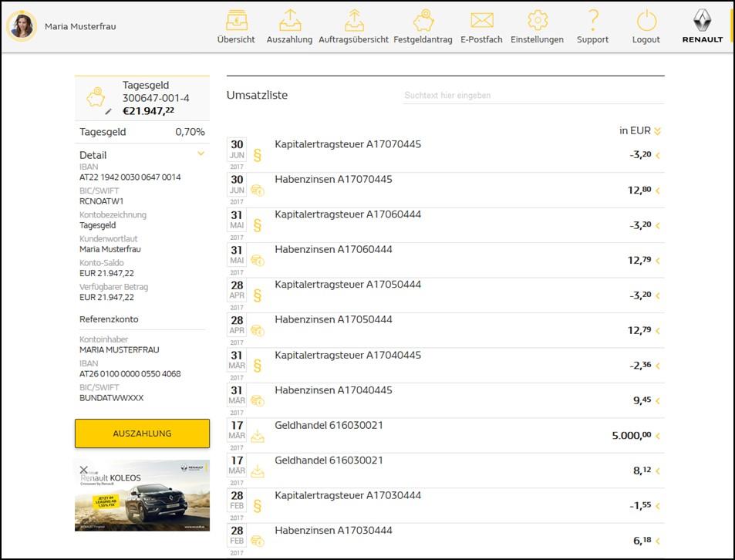Viewport: 735px width, 560px height.
Task: Expand the 5.000,00 Geldhandel transaction arrow
Action: tap(658, 436)
